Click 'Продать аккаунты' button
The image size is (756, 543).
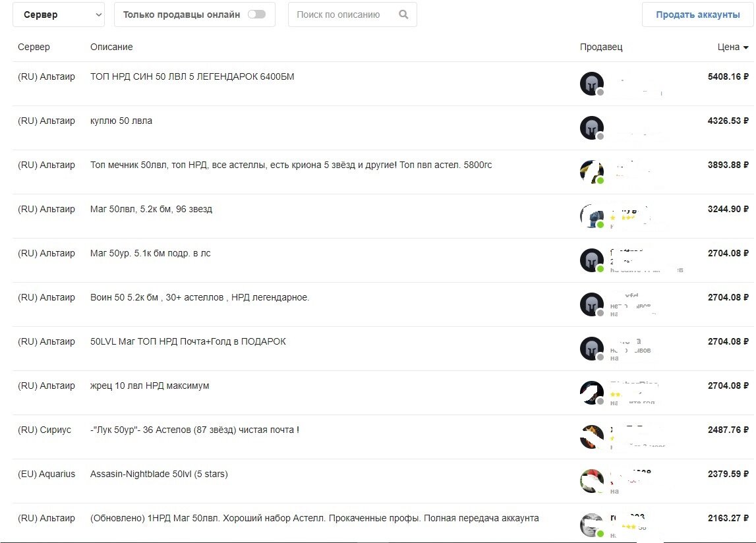(697, 14)
